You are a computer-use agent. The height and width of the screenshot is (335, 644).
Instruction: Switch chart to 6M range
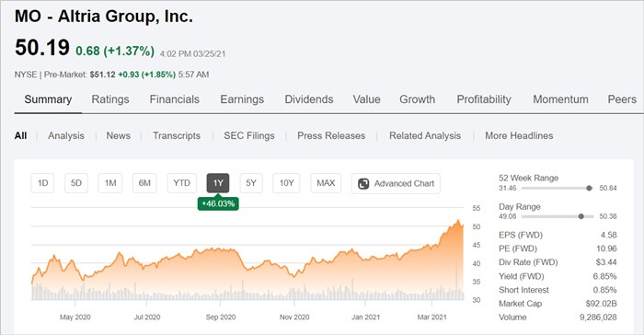[144, 183]
